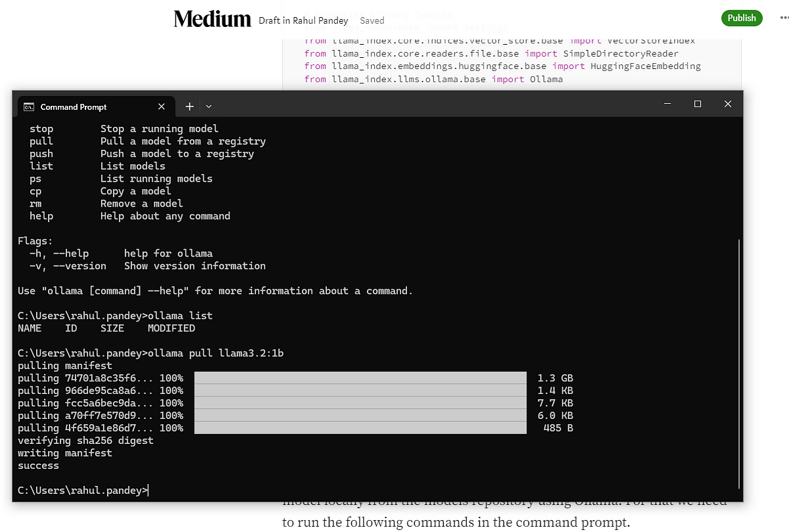Close the Command Prompt window

point(728,104)
